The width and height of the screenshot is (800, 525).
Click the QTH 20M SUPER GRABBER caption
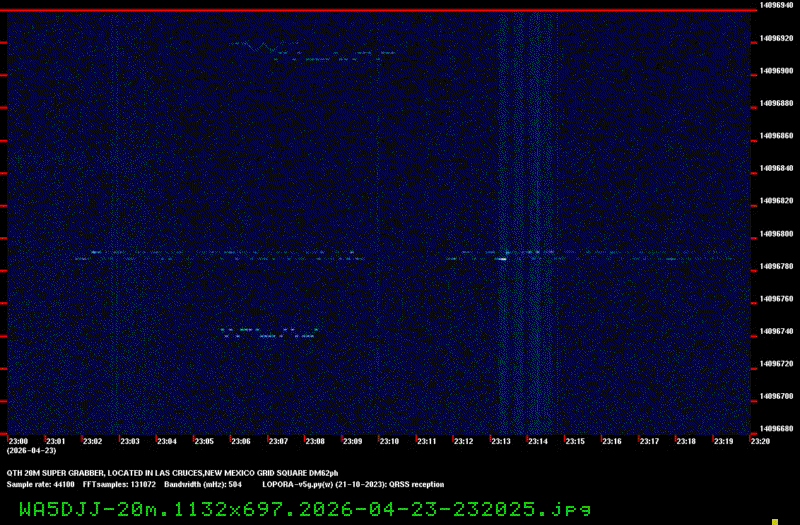[172, 470]
